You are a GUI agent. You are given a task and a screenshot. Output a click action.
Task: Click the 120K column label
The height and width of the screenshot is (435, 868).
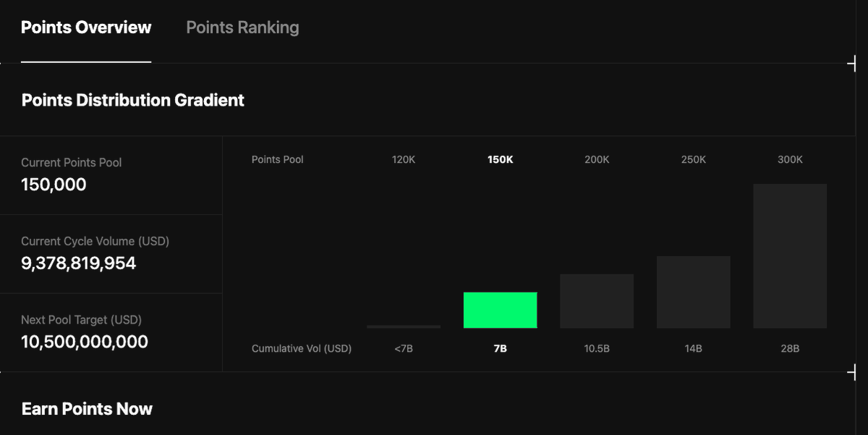coord(404,159)
